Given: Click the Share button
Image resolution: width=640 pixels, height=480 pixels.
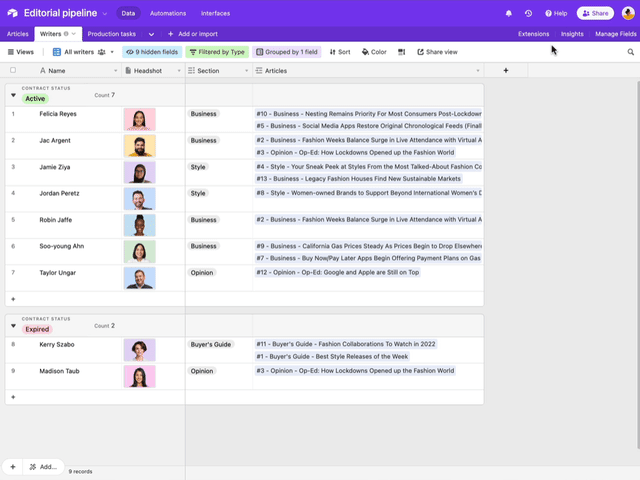Looking at the screenshot, I should (595, 13).
